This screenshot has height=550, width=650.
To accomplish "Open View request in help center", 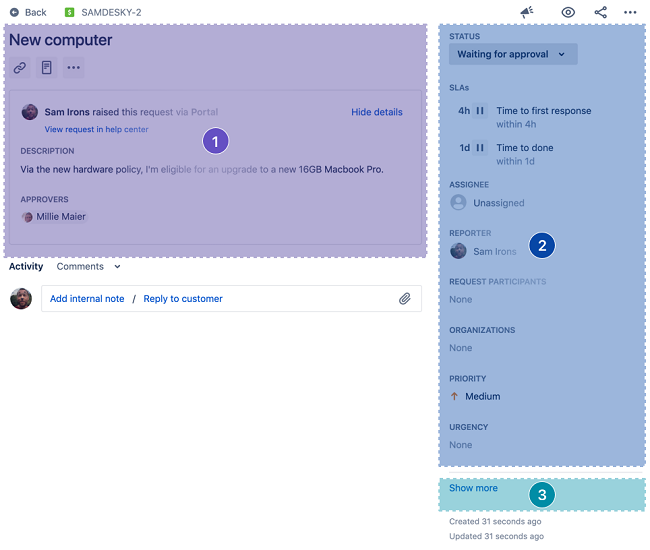I will 96,130.
